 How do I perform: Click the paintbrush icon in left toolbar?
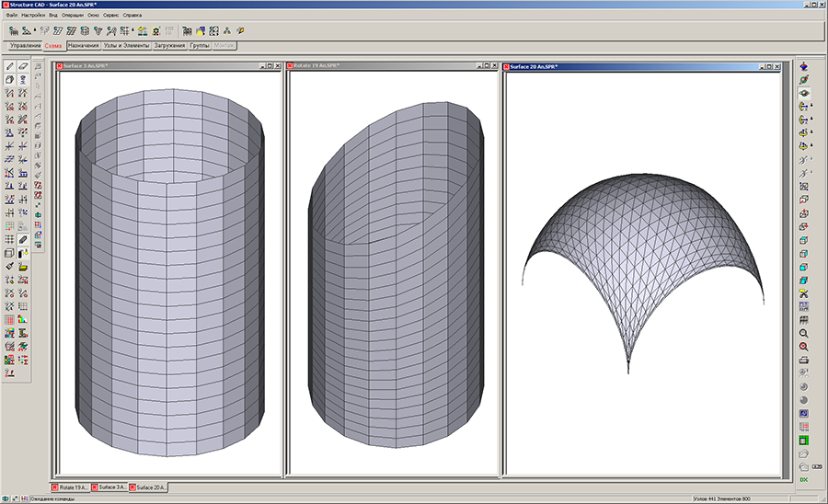[9, 266]
